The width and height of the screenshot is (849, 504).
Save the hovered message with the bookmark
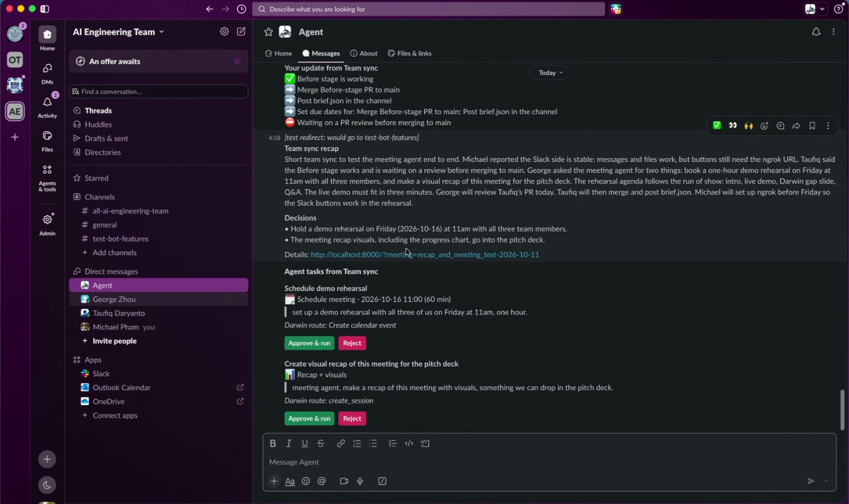coord(813,126)
